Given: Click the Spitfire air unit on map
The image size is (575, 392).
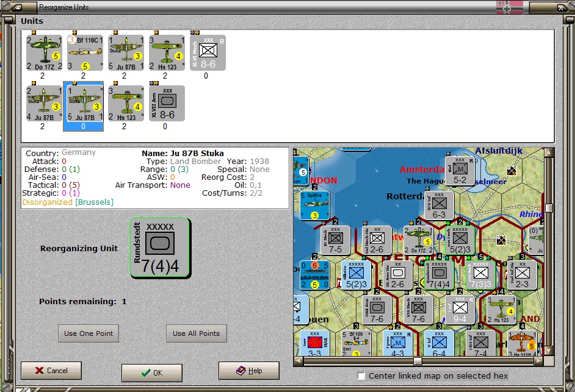Looking at the screenshot, I should click(x=314, y=205).
